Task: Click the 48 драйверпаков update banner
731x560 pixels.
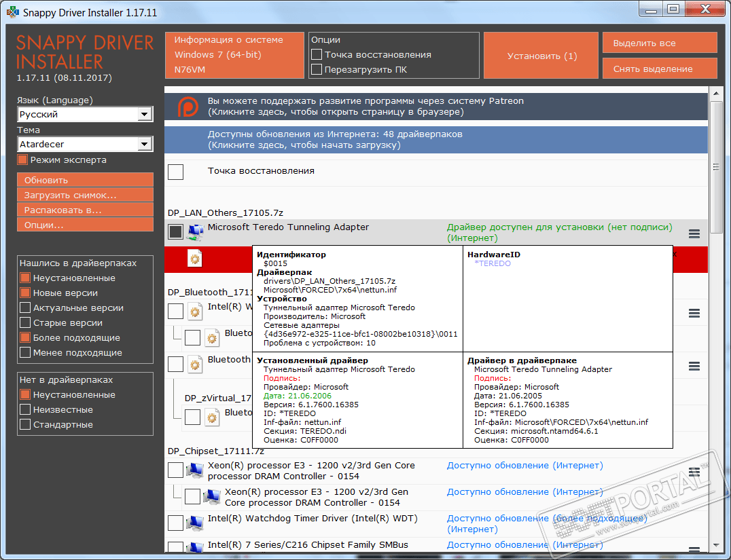Action: click(x=436, y=140)
